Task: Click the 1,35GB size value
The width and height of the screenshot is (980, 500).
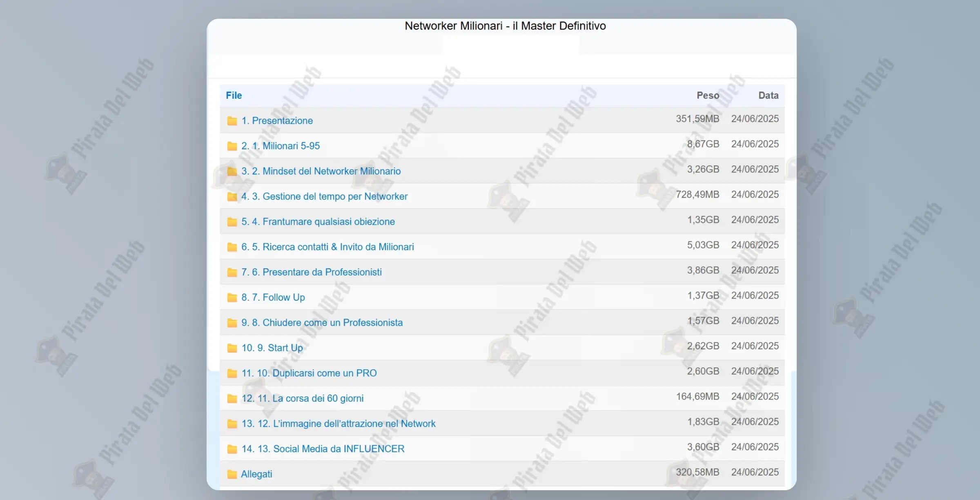Action: [703, 220]
